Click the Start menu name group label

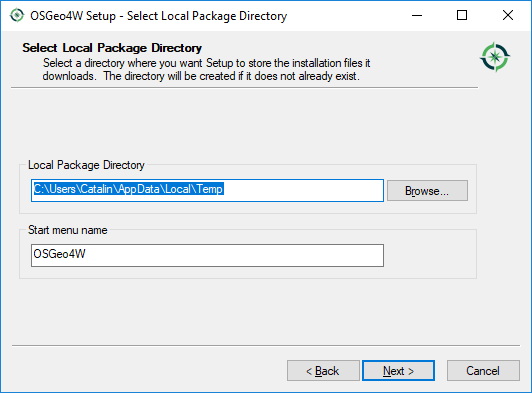68,230
